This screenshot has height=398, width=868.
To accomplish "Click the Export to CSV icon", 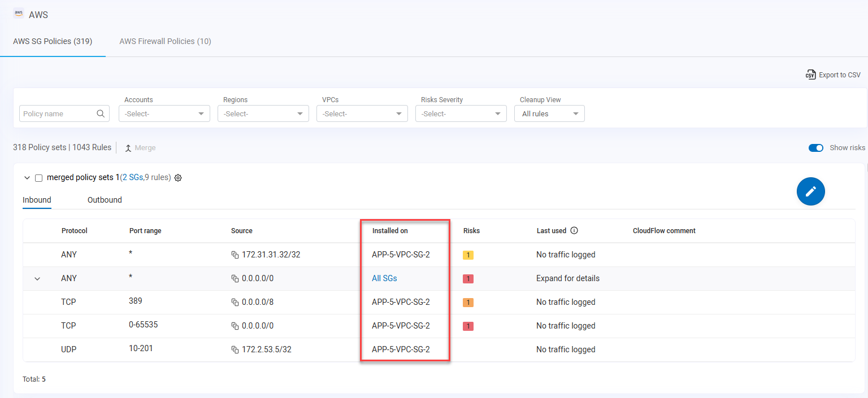I will coord(810,75).
